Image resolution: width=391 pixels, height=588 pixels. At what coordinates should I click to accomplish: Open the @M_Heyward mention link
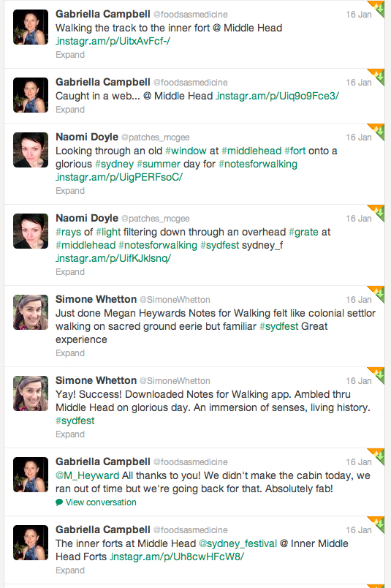[x=88, y=475]
